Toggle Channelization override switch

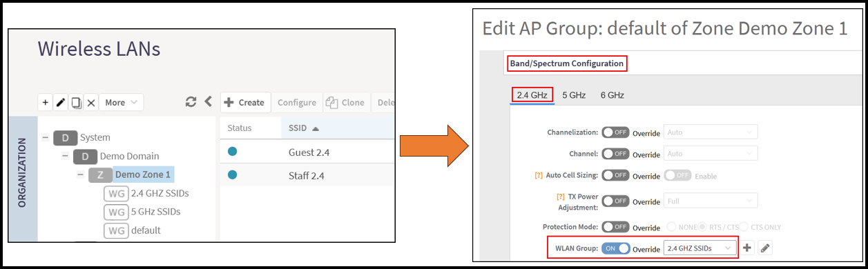click(x=615, y=132)
